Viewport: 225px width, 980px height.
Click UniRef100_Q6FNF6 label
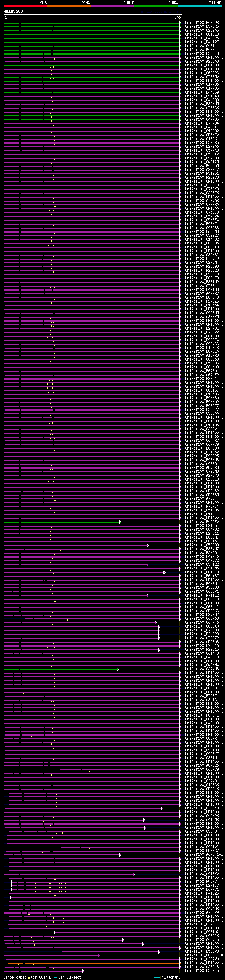coord(202,622)
